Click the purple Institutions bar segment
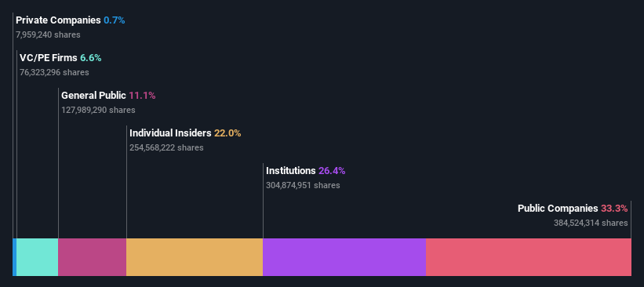644x287 pixels. click(344, 257)
